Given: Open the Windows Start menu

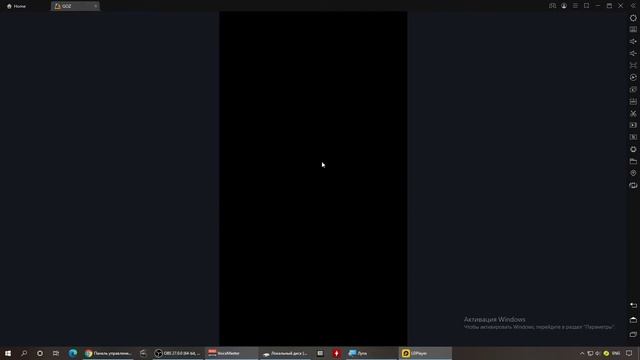Looking at the screenshot, I should point(8,353).
